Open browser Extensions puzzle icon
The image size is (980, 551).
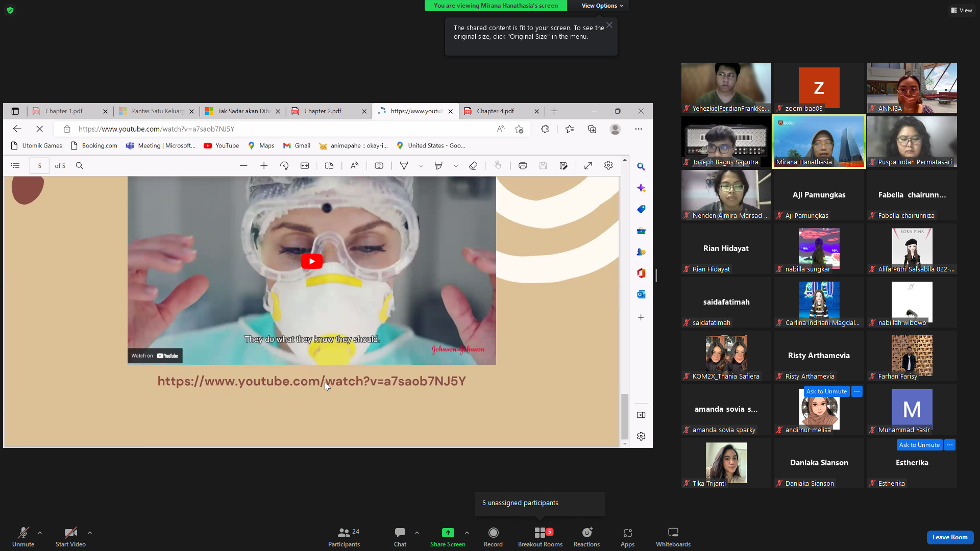545,129
